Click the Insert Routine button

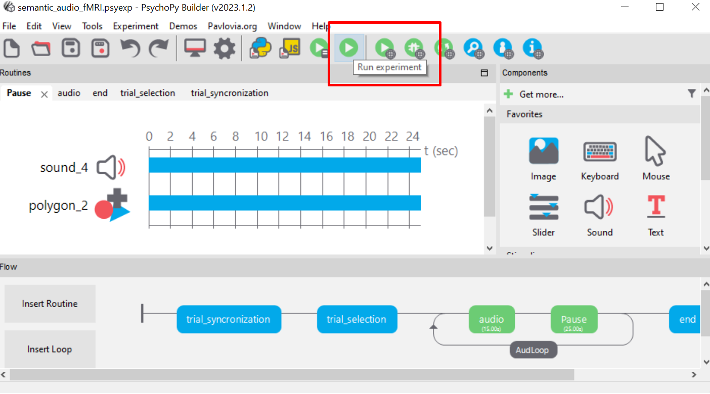(x=50, y=303)
